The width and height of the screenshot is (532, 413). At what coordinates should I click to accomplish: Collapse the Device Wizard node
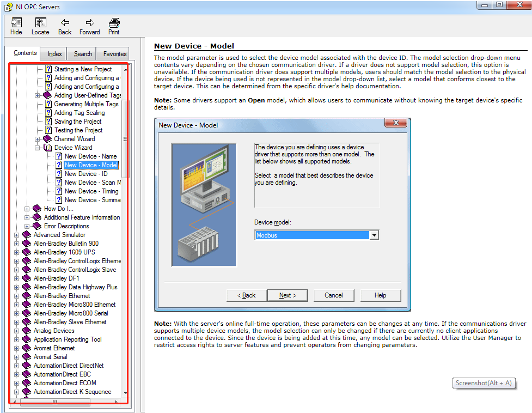(x=38, y=148)
